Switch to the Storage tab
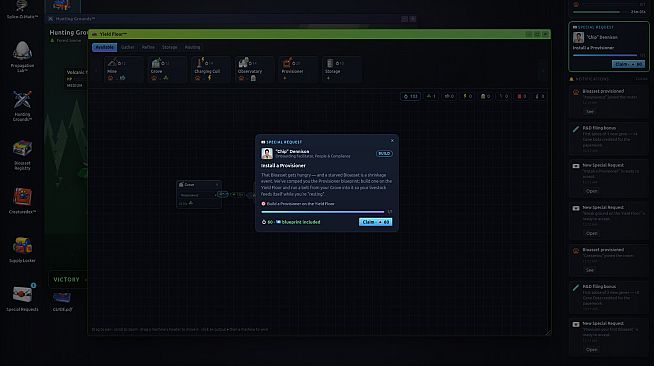This screenshot has height=366, width=654. 169,47
